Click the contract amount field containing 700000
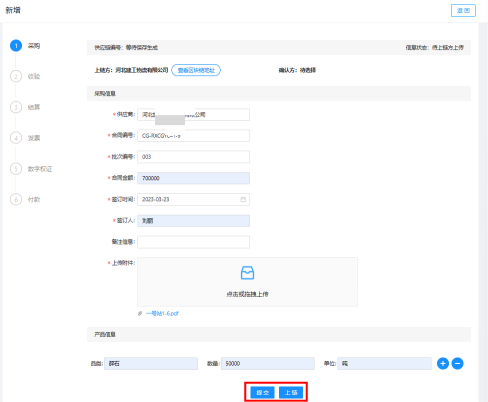 pyautogui.click(x=193, y=178)
